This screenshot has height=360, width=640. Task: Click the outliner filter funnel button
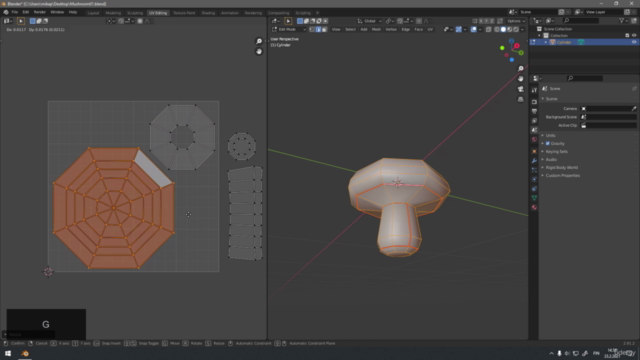tap(622, 20)
